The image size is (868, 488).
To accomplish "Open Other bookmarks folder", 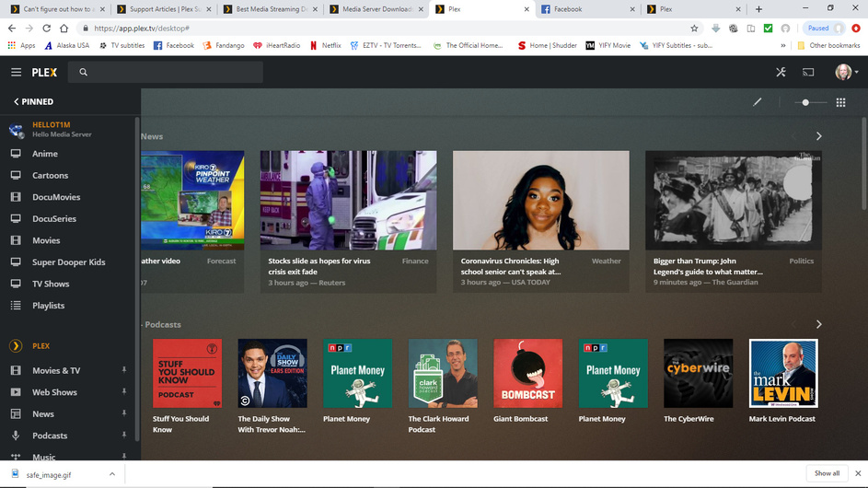I will pos(828,45).
